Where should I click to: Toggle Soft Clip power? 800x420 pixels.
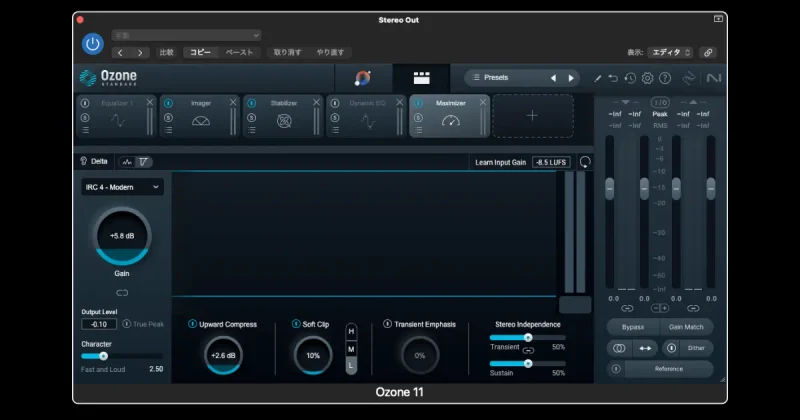[x=296, y=324]
